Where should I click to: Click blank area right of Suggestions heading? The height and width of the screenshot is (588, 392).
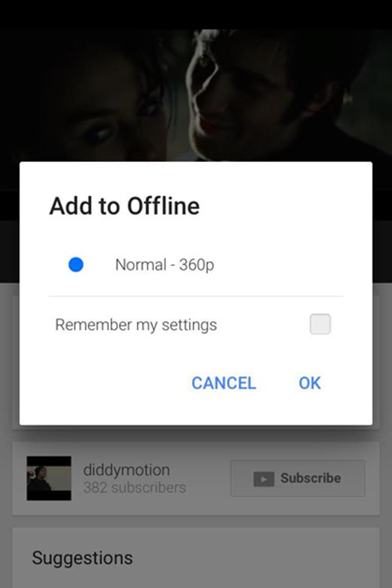point(255,558)
